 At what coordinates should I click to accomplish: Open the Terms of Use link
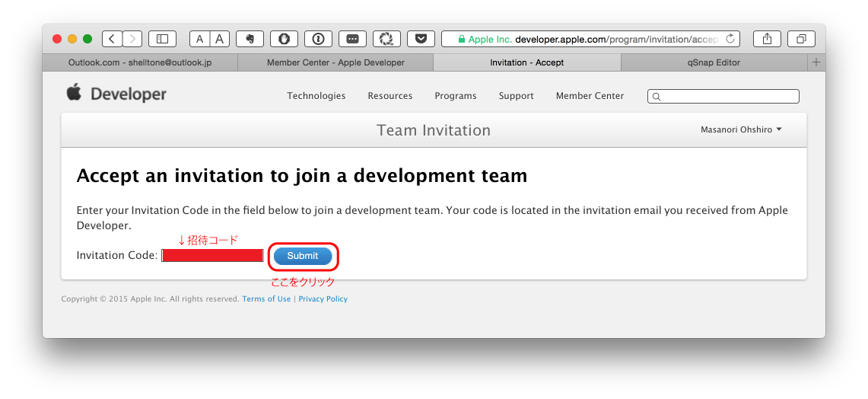(266, 298)
